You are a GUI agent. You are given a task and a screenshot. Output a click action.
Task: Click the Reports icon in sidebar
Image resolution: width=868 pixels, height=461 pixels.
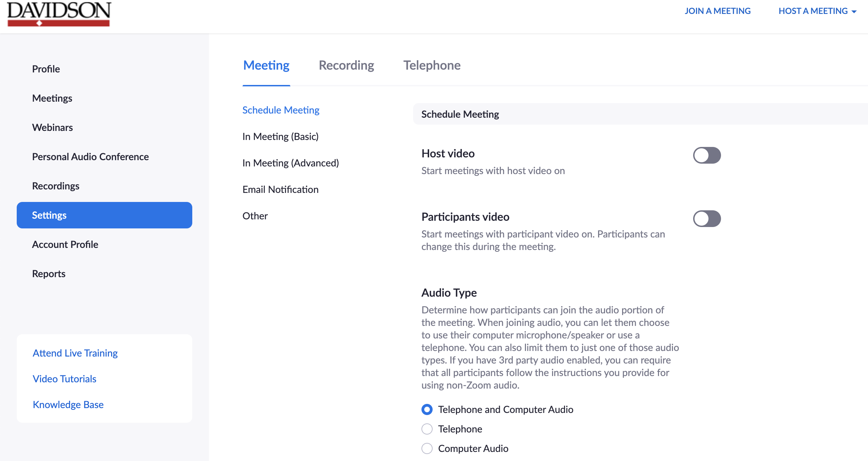(x=49, y=273)
